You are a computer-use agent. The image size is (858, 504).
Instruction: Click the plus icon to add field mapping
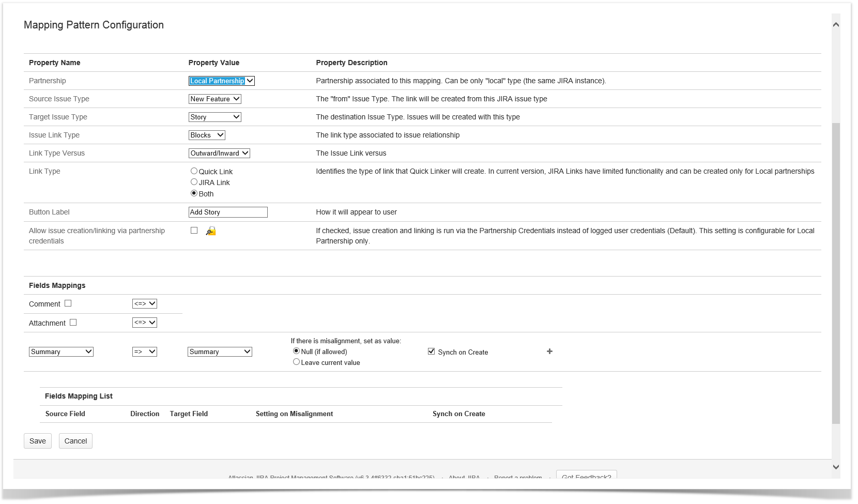point(549,352)
